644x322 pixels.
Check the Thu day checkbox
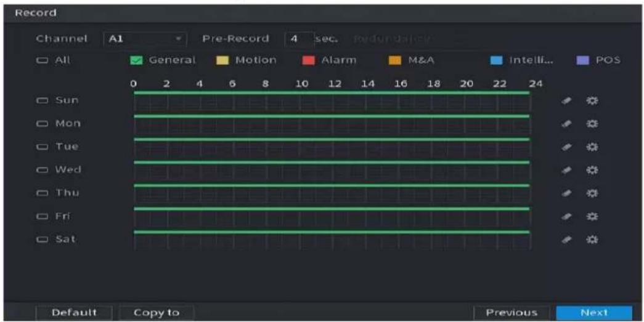pyautogui.click(x=42, y=193)
